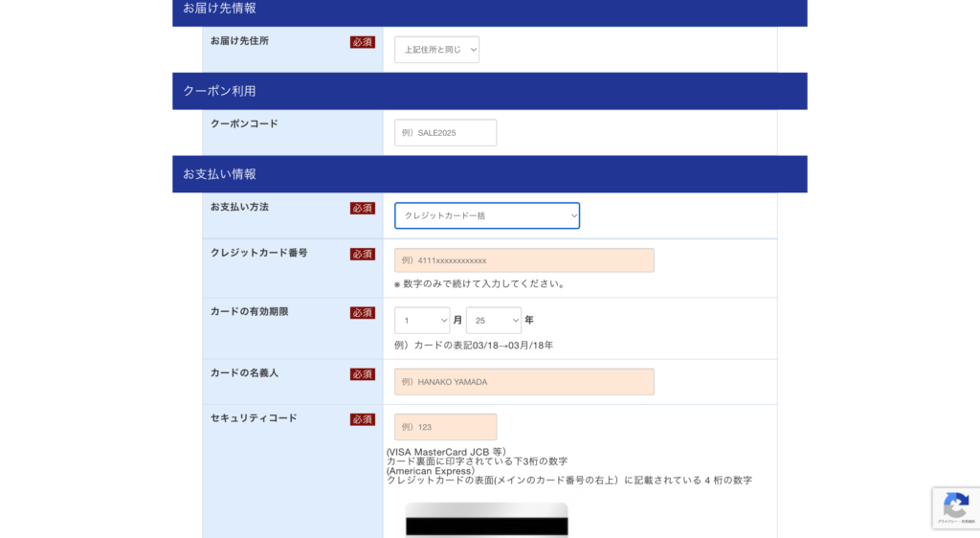The width and height of the screenshot is (980, 538).
Task: Open the お支払い方法 payment method dropdown
Action: 486,215
